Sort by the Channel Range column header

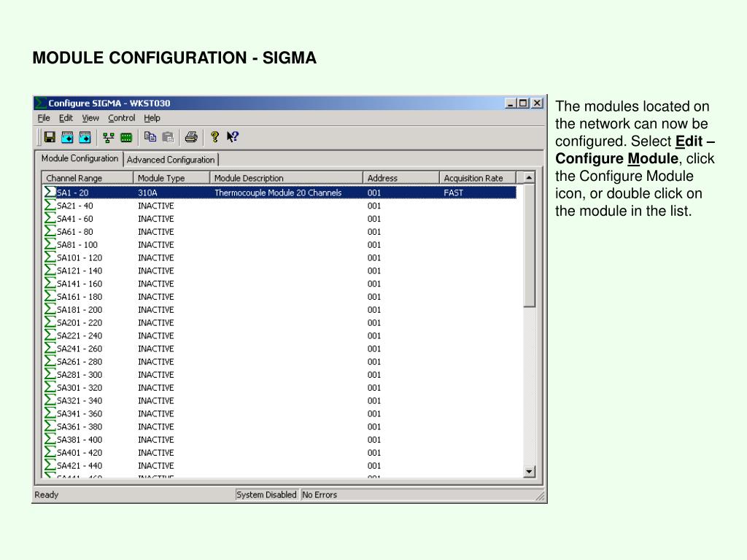(88, 178)
